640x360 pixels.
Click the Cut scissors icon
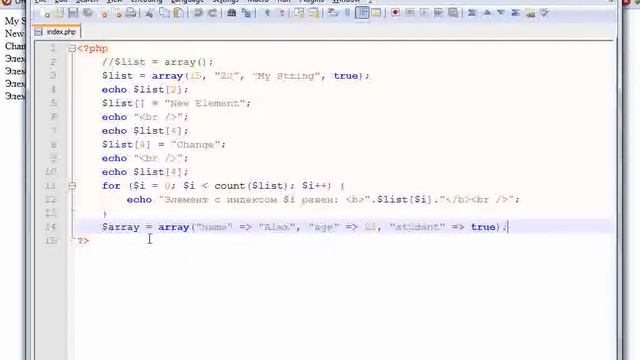pos(149,13)
